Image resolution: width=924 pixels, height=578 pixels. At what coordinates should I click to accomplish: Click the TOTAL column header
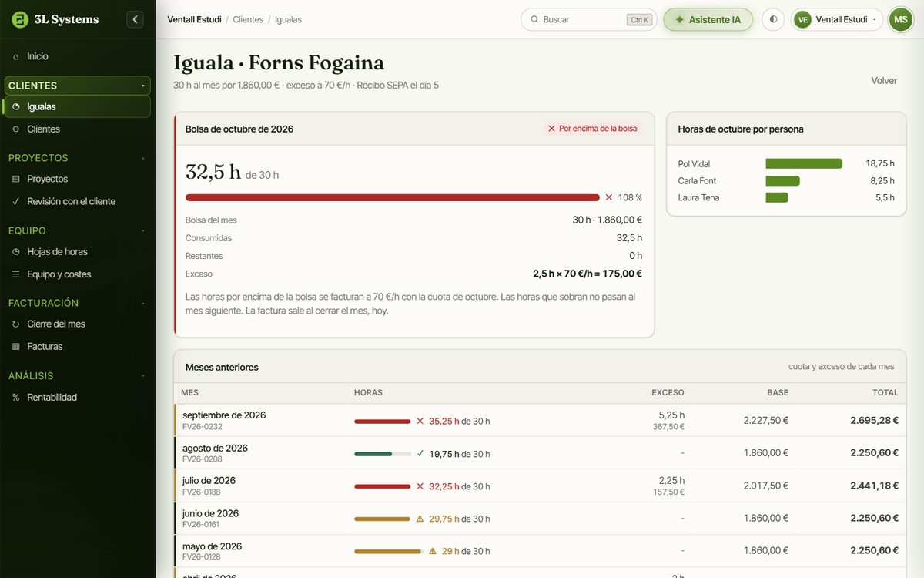[885, 393]
